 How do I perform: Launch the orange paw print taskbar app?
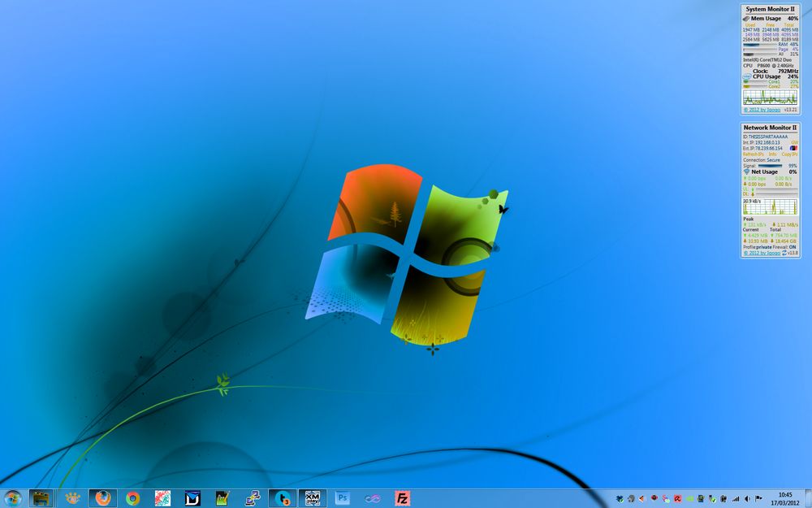pyautogui.click(x=72, y=498)
